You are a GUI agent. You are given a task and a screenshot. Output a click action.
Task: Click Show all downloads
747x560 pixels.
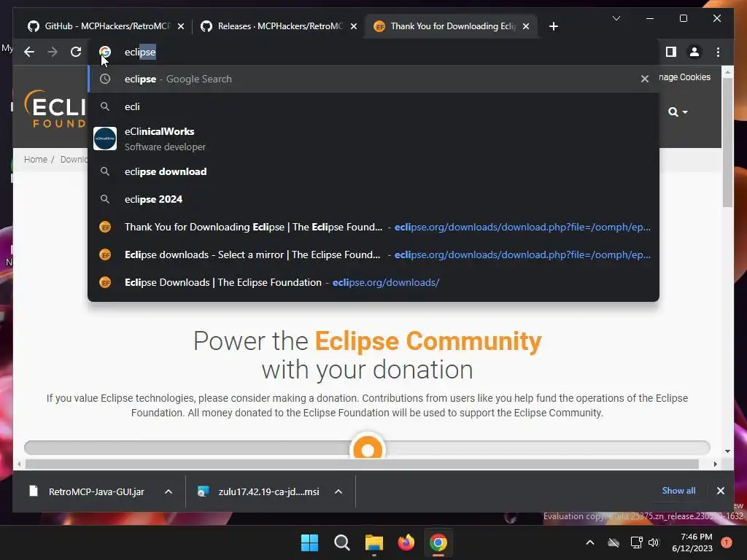tap(678, 491)
